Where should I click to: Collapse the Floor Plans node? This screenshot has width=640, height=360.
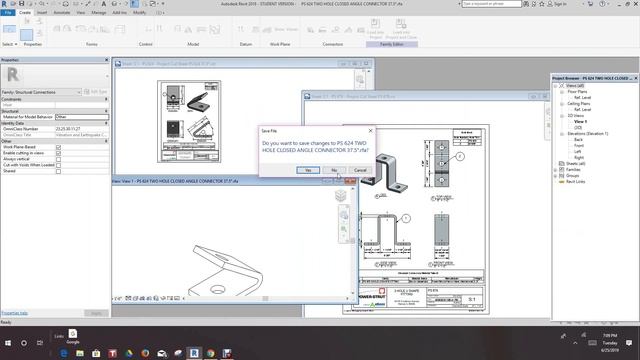point(562,92)
